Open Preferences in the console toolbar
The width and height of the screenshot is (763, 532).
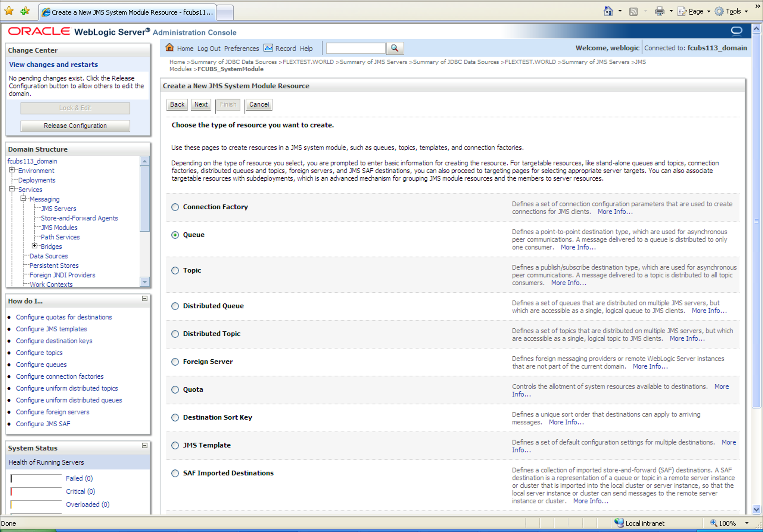click(x=242, y=49)
